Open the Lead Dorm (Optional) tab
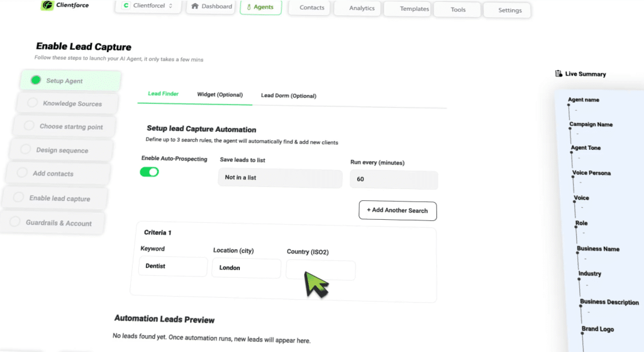Screen dimensions: 644x352 [x=288, y=96]
